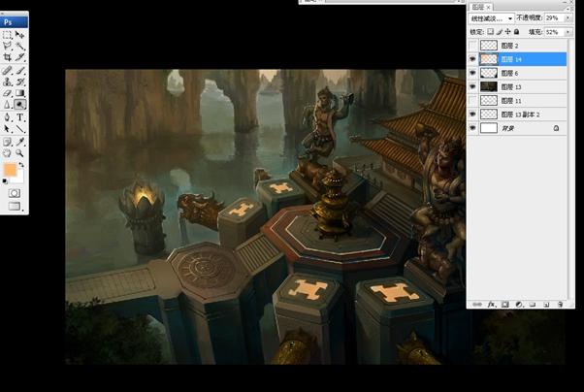Select the Move tool
This screenshot has width=584, height=392.
pyautogui.click(x=19, y=35)
